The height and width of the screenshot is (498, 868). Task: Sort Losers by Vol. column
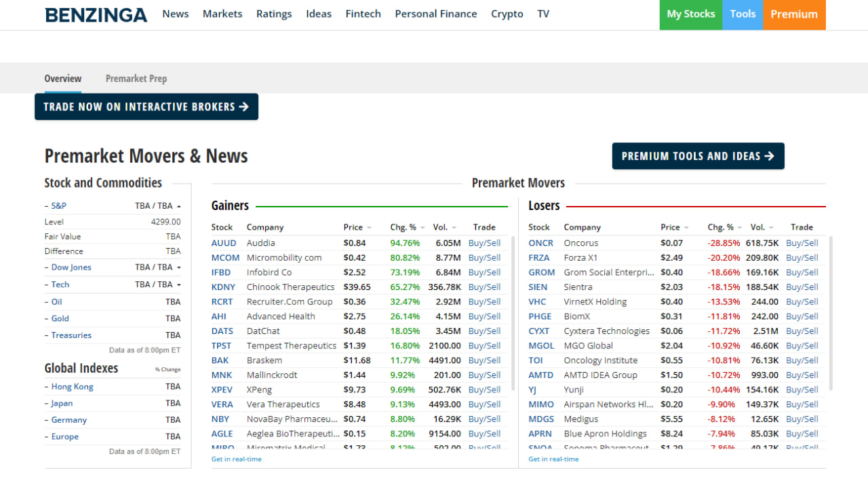[762, 228]
